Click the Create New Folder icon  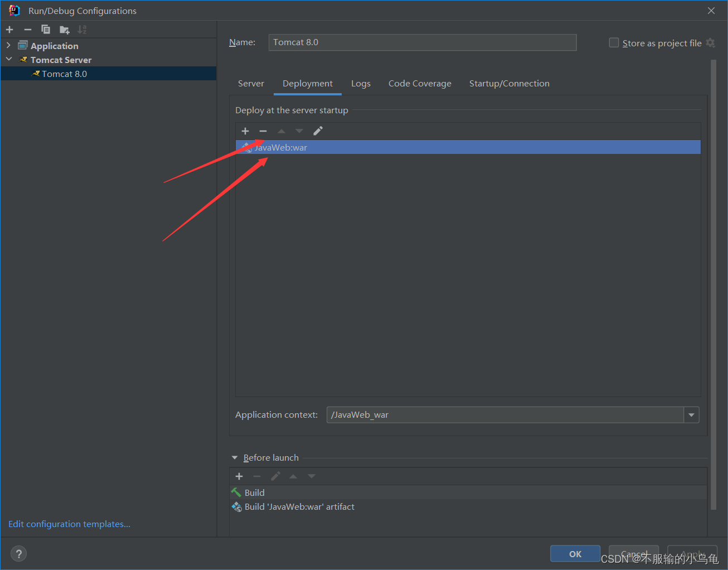point(64,29)
